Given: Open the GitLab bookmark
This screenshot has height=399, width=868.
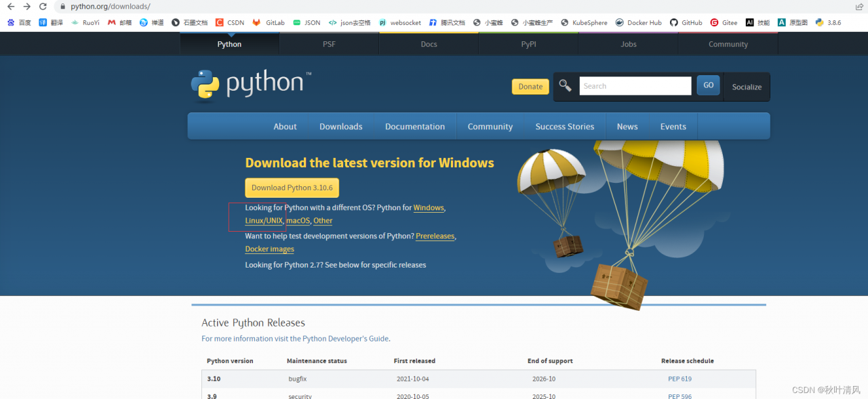Looking at the screenshot, I should 269,22.
